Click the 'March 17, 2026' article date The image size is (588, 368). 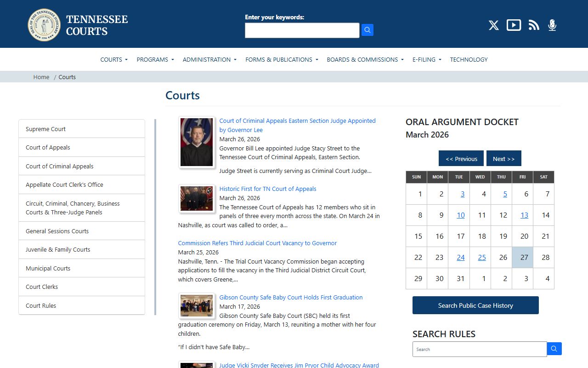[x=240, y=306]
